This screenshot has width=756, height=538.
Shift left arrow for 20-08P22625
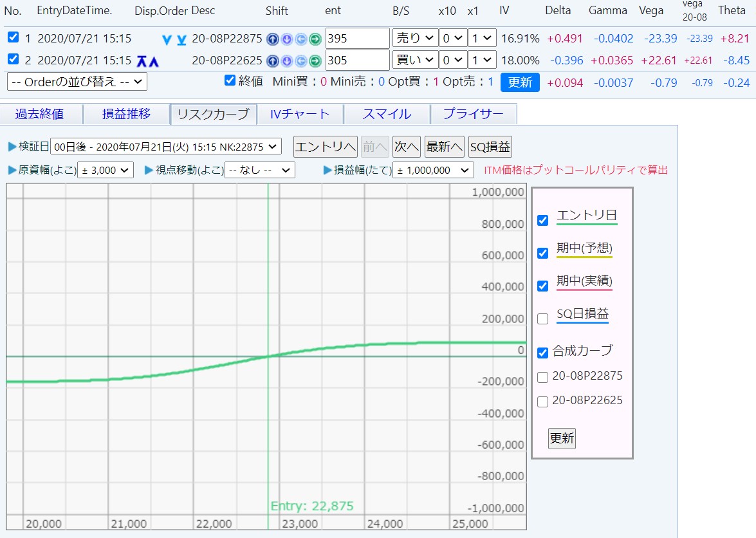[x=301, y=60]
